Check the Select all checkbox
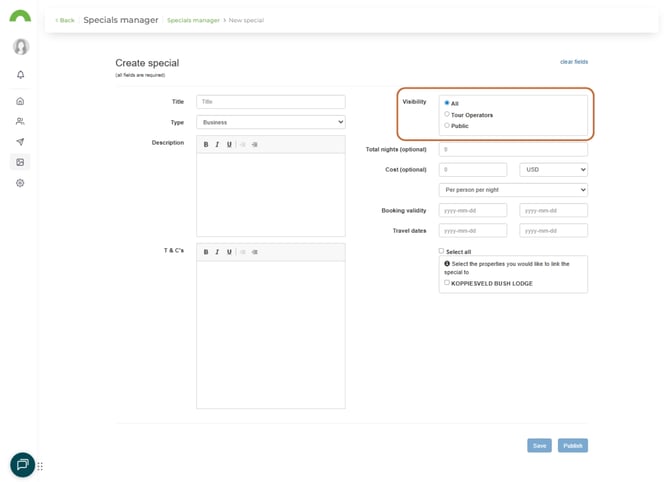Image resolution: width=670 pixels, height=482 pixels. [x=441, y=251]
